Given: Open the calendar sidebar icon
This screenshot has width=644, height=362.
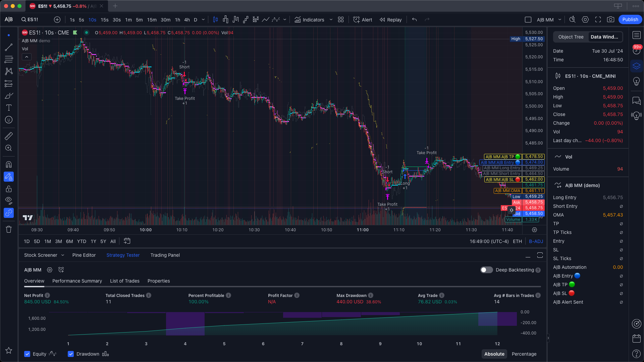Looking at the screenshot, I should [x=636, y=339].
